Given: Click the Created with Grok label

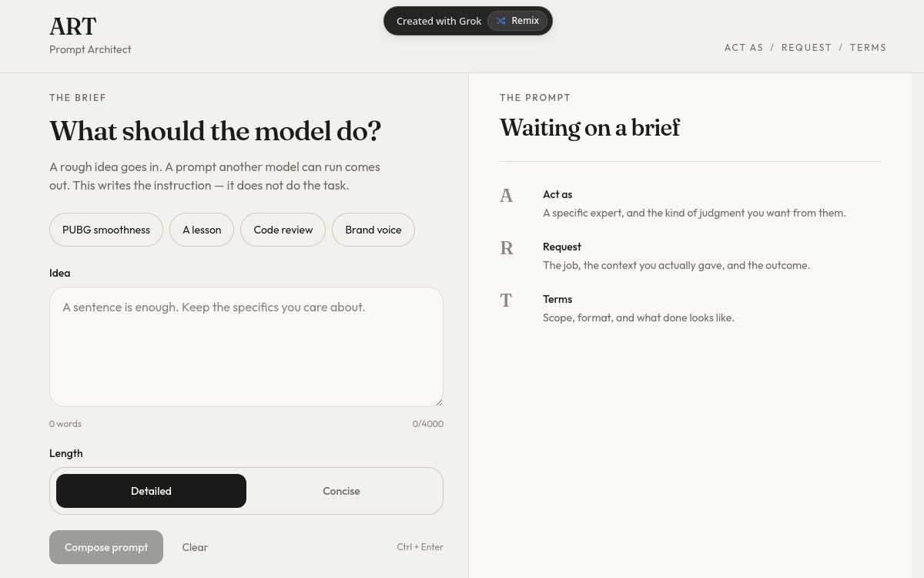Looking at the screenshot, I should tap(439, 21).
